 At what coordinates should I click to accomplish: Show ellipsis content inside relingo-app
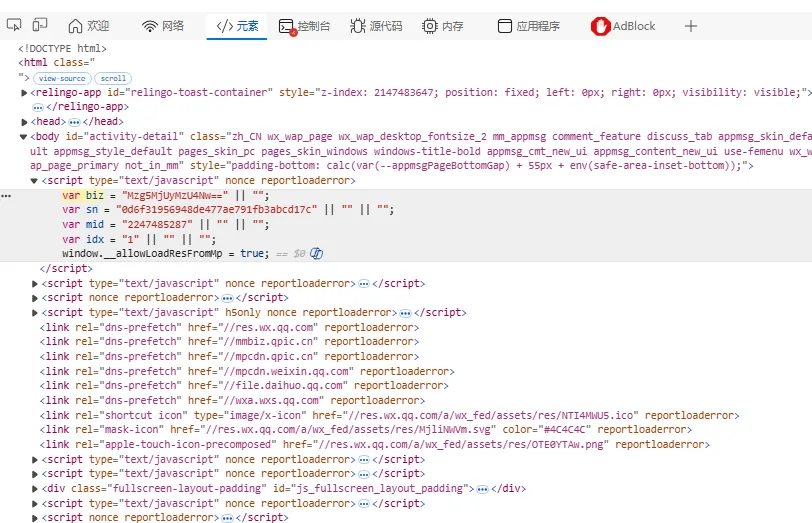point(38,108)
